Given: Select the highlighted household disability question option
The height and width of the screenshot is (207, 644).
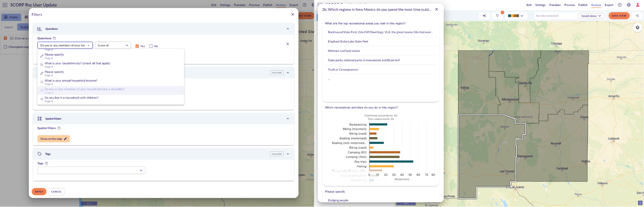Looking at the screenshot, I should (111, 91).
